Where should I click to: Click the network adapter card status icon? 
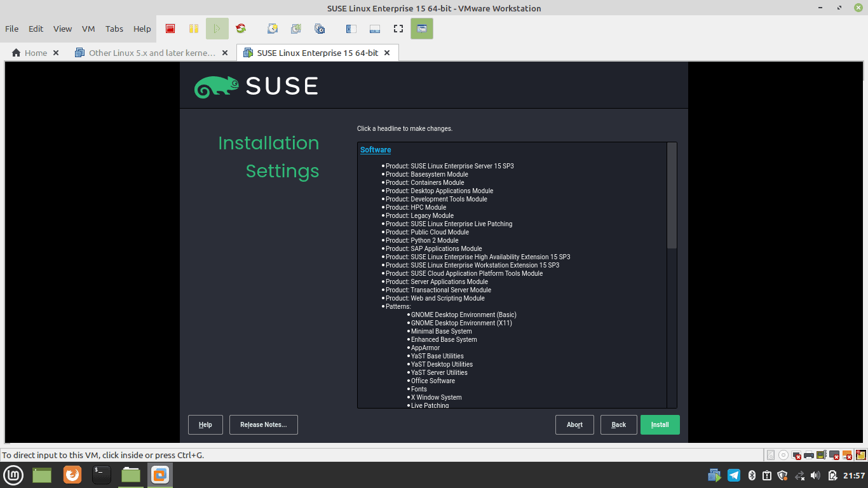pos(822,455)
